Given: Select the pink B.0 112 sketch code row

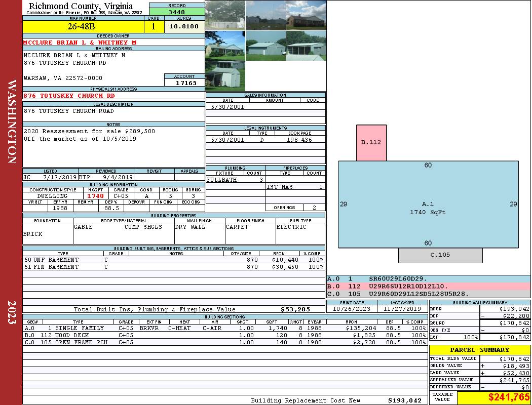Looking at the screenshot, I should tap(428, 286).
